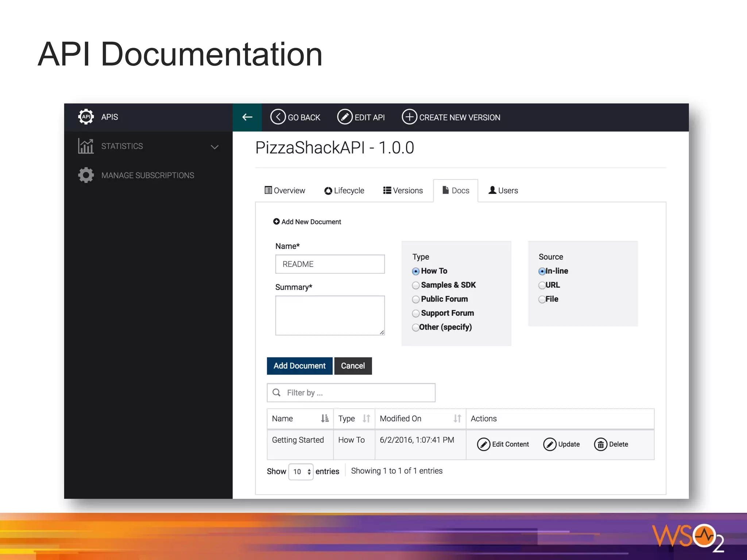Click the Edit Content pencil icon
The height and width of the screenshot is (560, 747).
click(x=484, y=444)
